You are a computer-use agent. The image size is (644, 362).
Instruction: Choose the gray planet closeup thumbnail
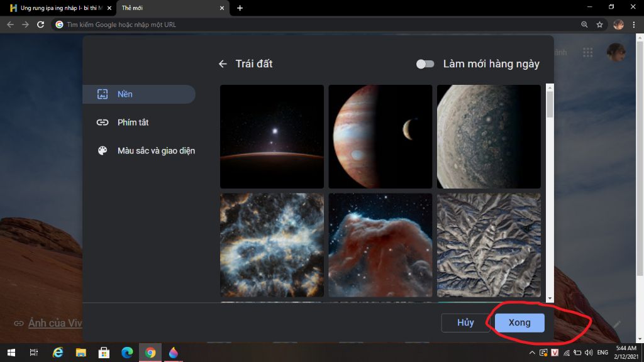click(489, 136)
